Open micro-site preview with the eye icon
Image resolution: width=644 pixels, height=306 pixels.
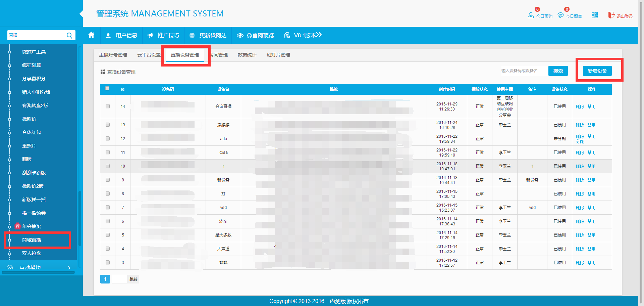(240, 36)
